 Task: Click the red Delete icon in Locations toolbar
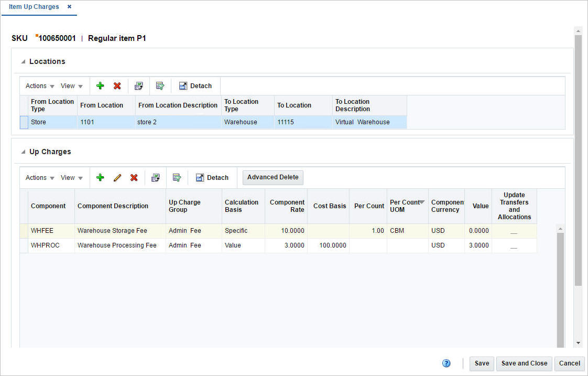pos(117,86)
